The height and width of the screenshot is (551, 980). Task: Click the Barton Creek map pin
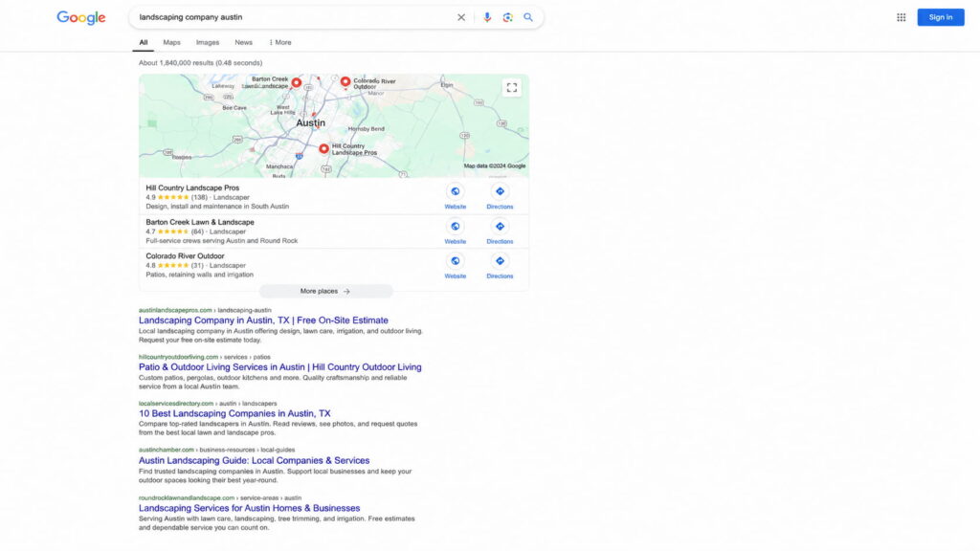[x=297, y=83]
